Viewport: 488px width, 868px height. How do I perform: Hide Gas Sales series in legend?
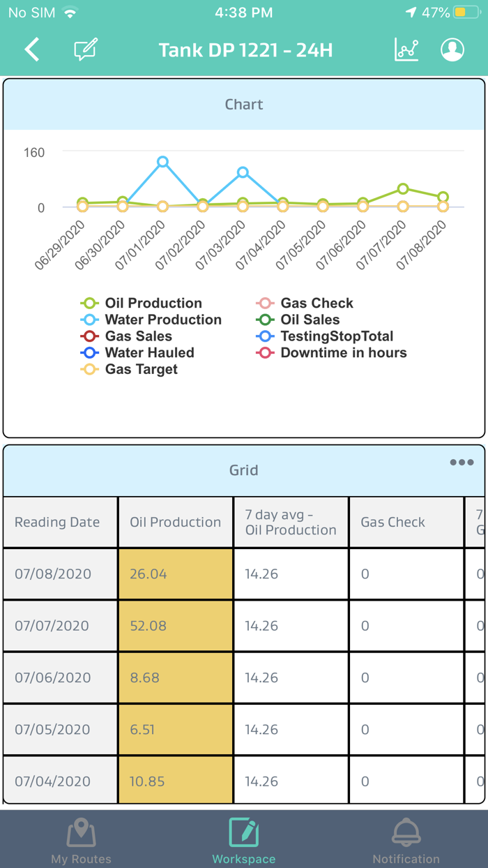point(138,336)
